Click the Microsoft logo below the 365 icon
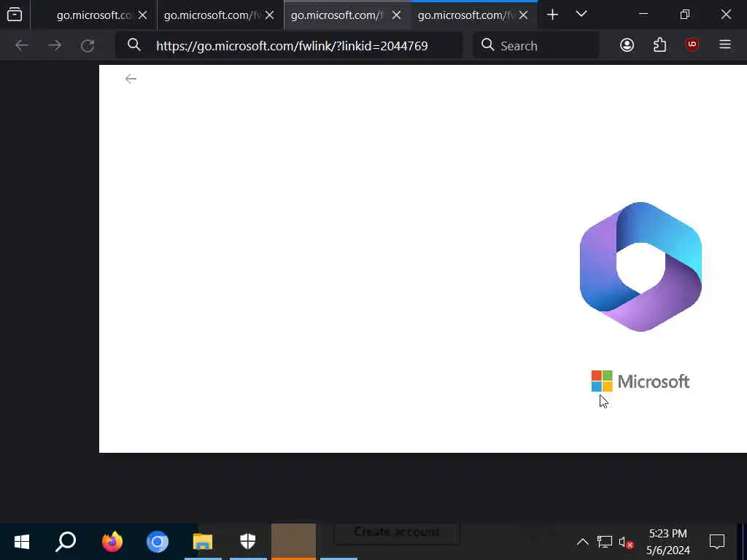The width and height of the screenshot is (747, 560). 640,381
